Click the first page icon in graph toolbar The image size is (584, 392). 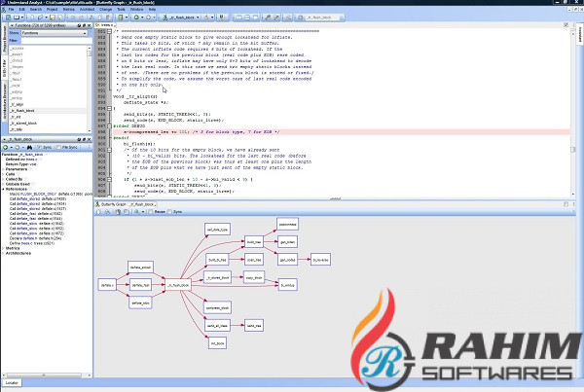click(x=98, y=212)
